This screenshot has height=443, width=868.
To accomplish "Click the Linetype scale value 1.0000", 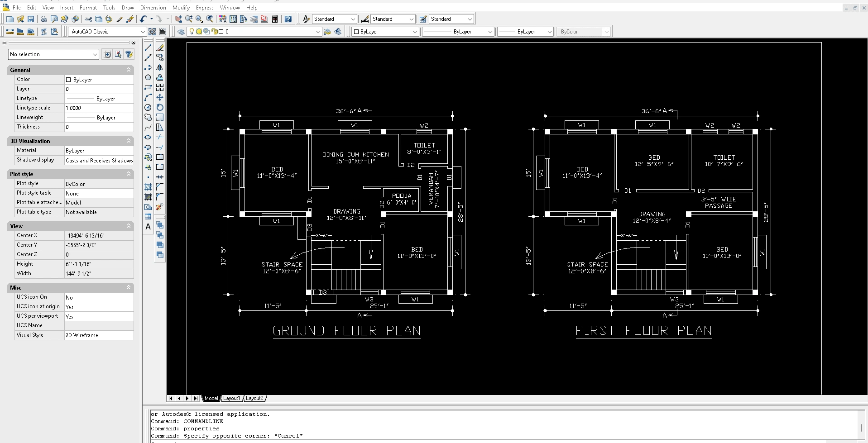I will pyautogui.click(x=99, y=108).
